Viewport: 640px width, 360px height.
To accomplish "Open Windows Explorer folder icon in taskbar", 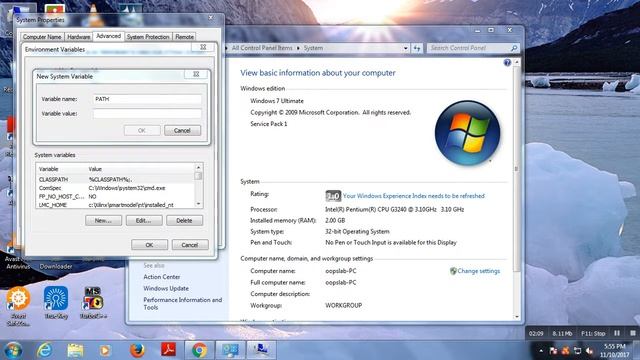I will tap(75, 350).
